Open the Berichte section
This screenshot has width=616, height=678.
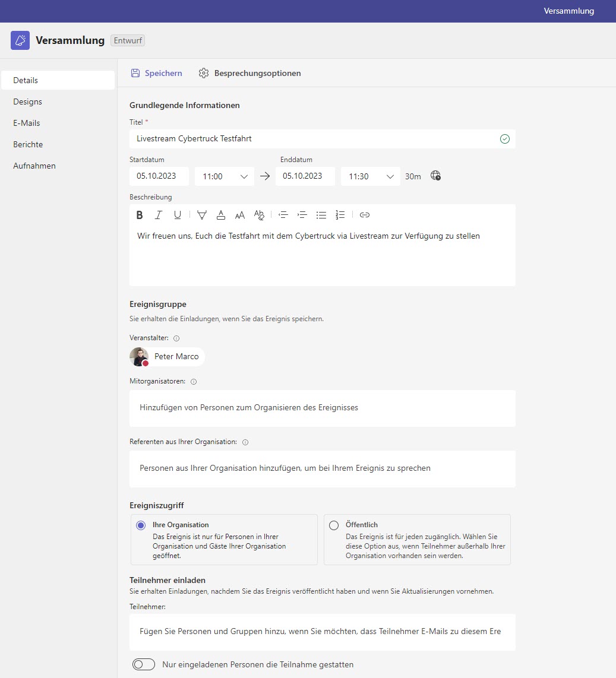click(x=58, y=144)
